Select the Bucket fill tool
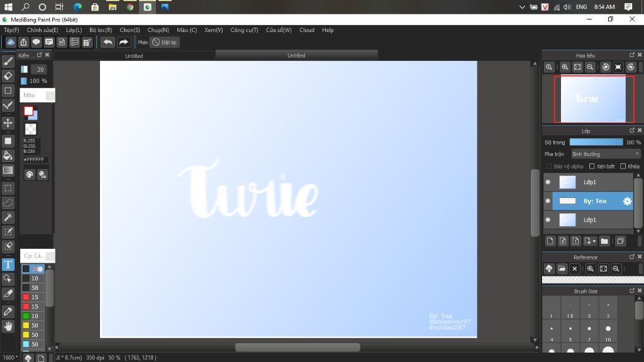The height and width of the screenshot is (362, 644). point(8,156)
